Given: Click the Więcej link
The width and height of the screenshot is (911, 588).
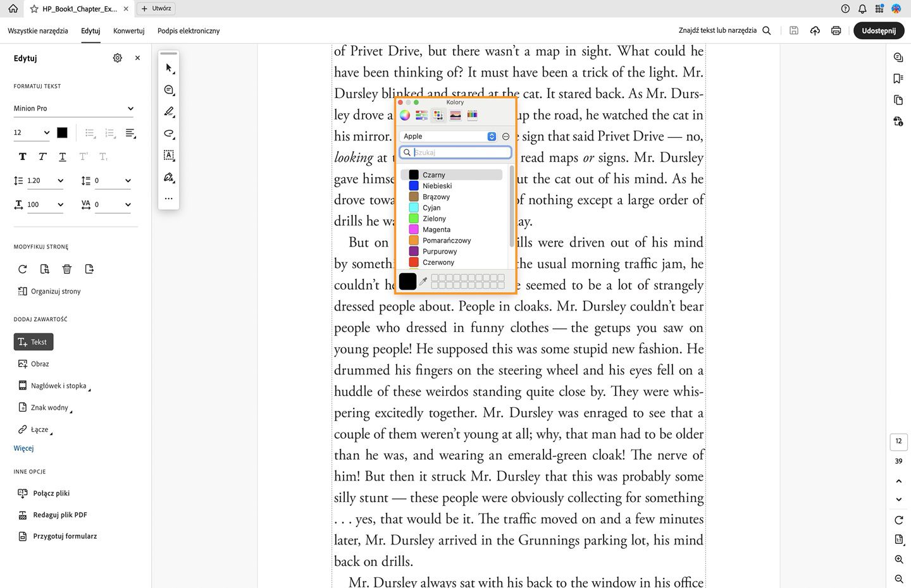Looking at the screenshot, I should (x=24, y=448).
